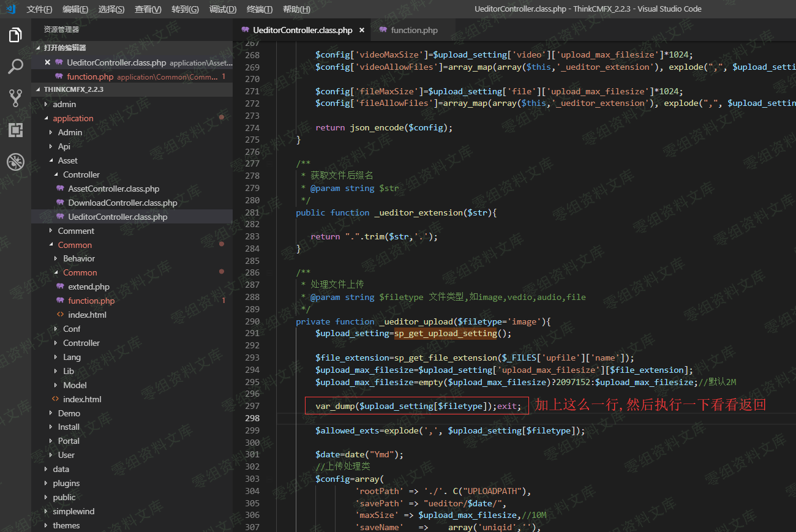Viewport: 796px width, 532px height.
Task: Open extend.php from the Common folder
Action: pos(89,287)
